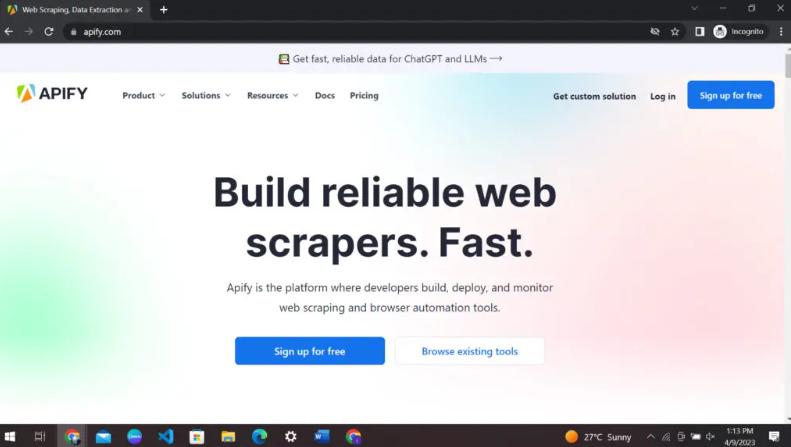
Task: Expand the Resources dropdown menu
Action: point(272,95)
